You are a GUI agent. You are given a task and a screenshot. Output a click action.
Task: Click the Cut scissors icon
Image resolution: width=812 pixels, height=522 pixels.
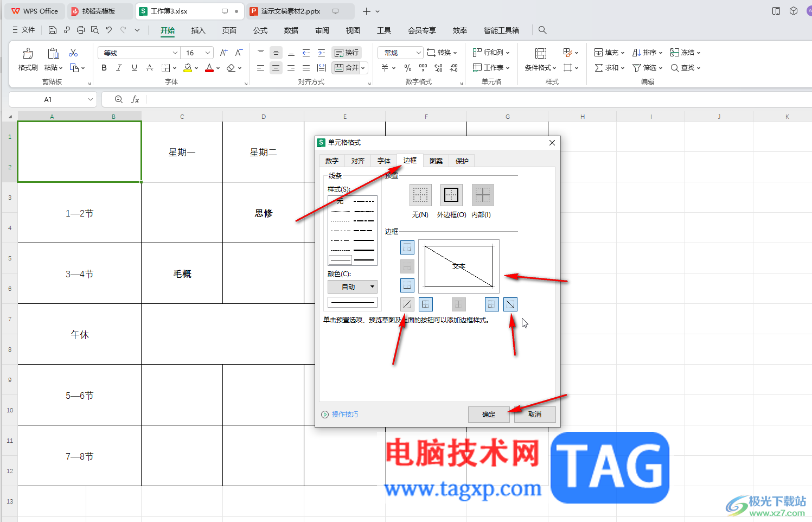[73, 53]
